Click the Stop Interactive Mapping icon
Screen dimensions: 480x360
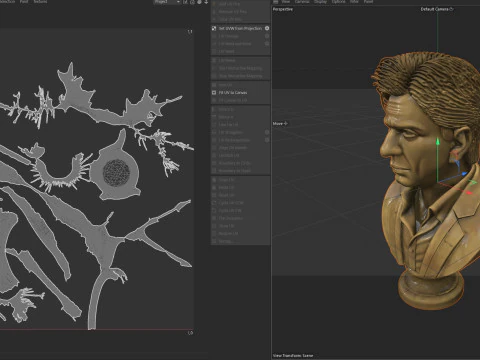[x=214, y=76]
